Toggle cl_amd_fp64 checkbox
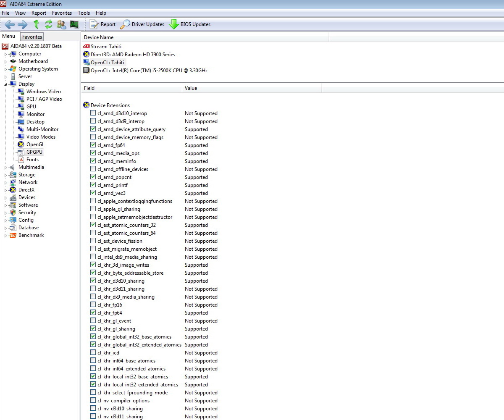 point(93,145)
